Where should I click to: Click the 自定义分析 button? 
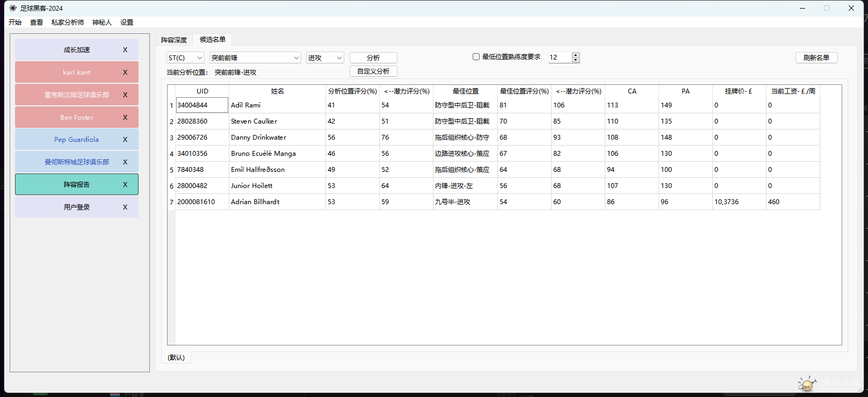point(373,71)
